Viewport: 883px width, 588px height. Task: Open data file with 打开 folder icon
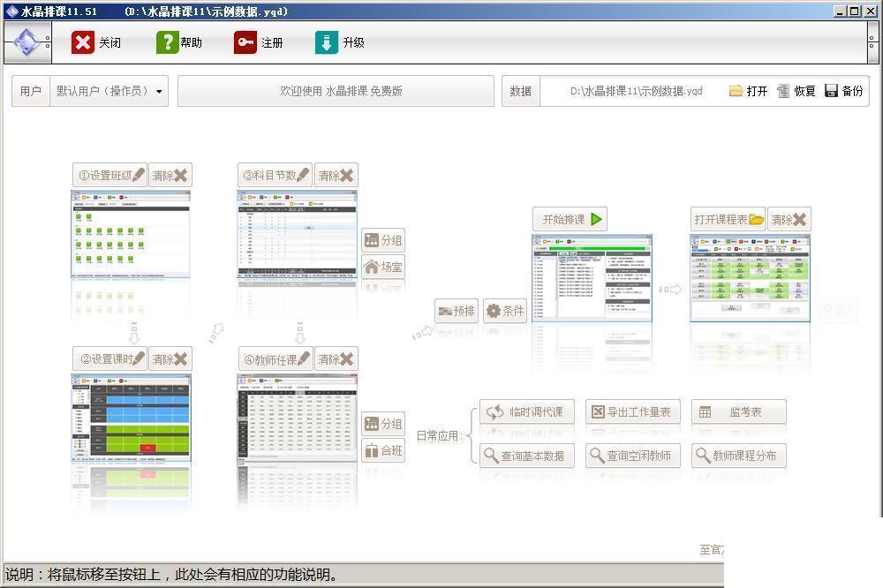[x=736, y=91]
